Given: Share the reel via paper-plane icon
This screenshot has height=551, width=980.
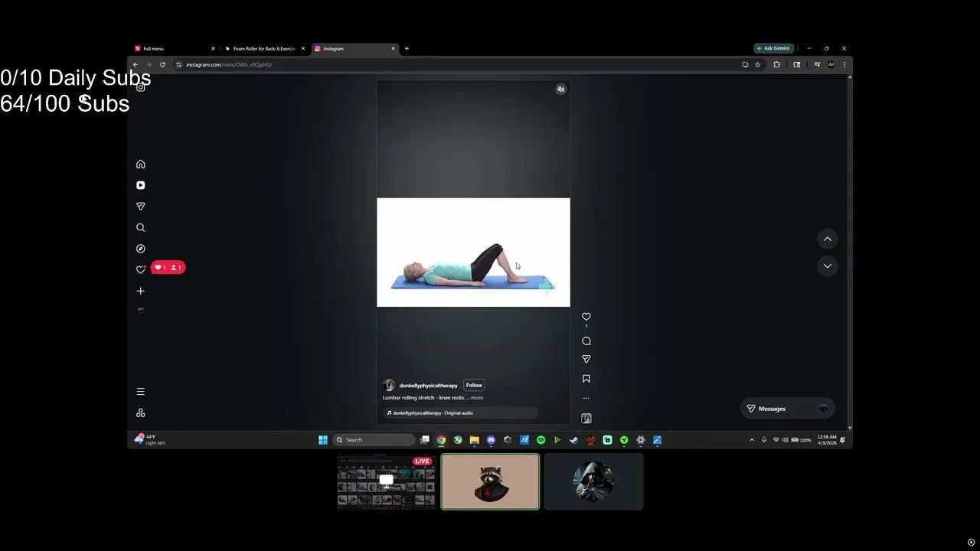Looking at the screenshot, I should (x=586, y=359).
